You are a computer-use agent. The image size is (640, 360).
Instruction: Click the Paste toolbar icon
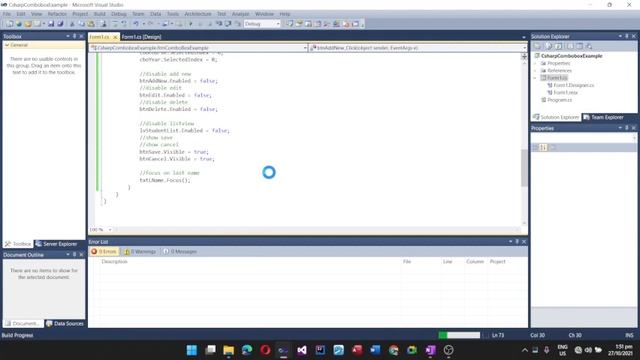(91, 24)
